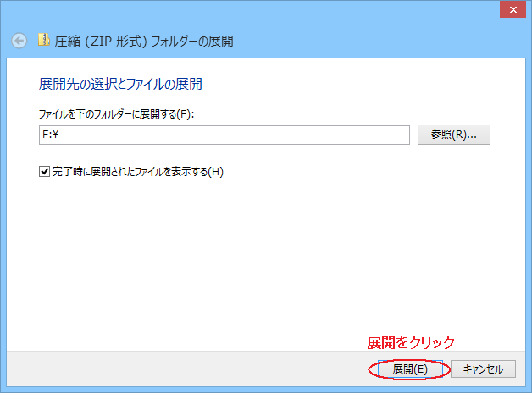
Task: Click the 展開先の選択とファイルの展開 heading
Action: (x=120, y=85)
